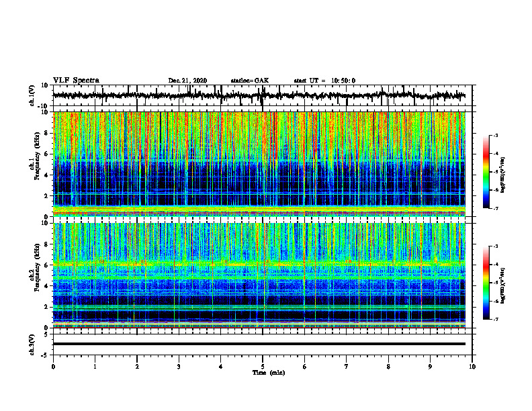This screenshot has height=411, width=532.
Task: Click inside the ch.2 spectrogram panel
Action: [259, 275]
